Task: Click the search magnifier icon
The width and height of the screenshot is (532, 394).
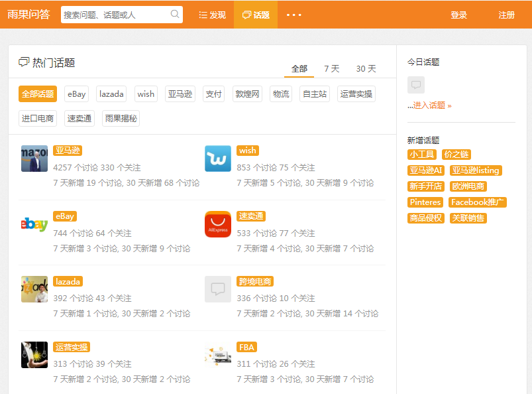Action: coord(175,15)
